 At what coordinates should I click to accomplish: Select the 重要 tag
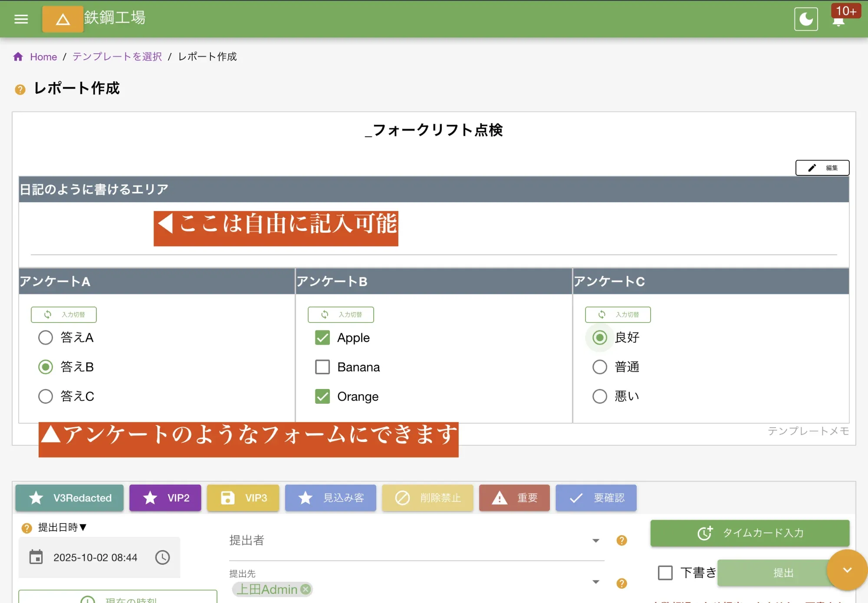pyautogui.click(x=514, y=498)
